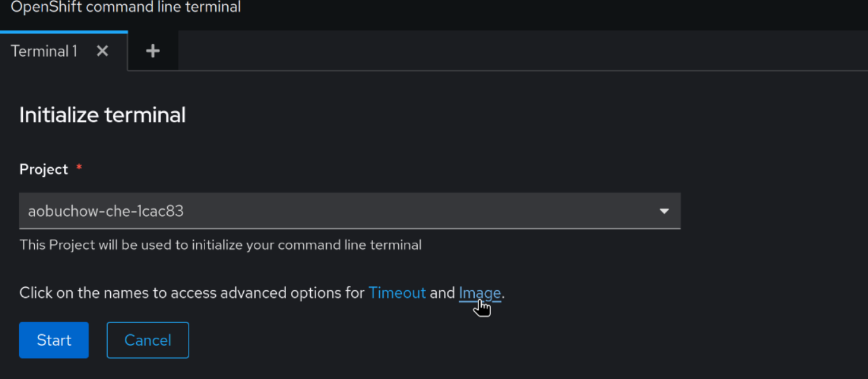Switch to the Terminal 1 tab
Viewport: 868px width, 379px height.
pos(44,51)
